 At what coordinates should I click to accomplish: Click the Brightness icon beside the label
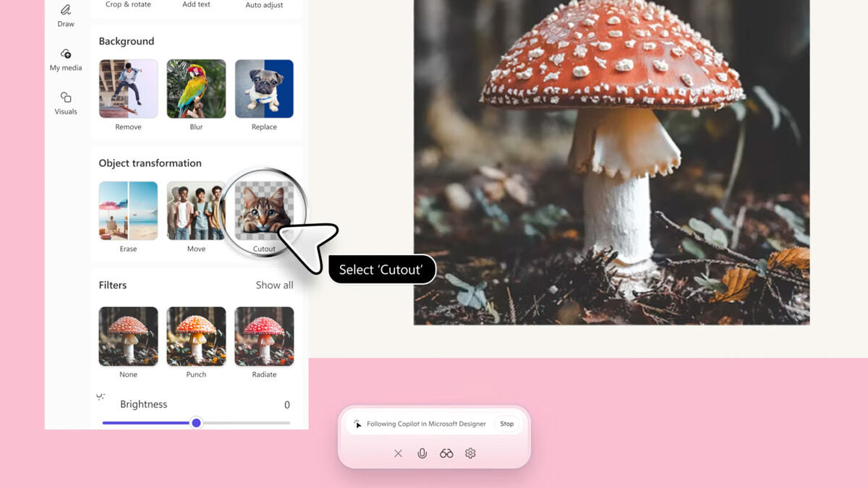tap(101, 397)
